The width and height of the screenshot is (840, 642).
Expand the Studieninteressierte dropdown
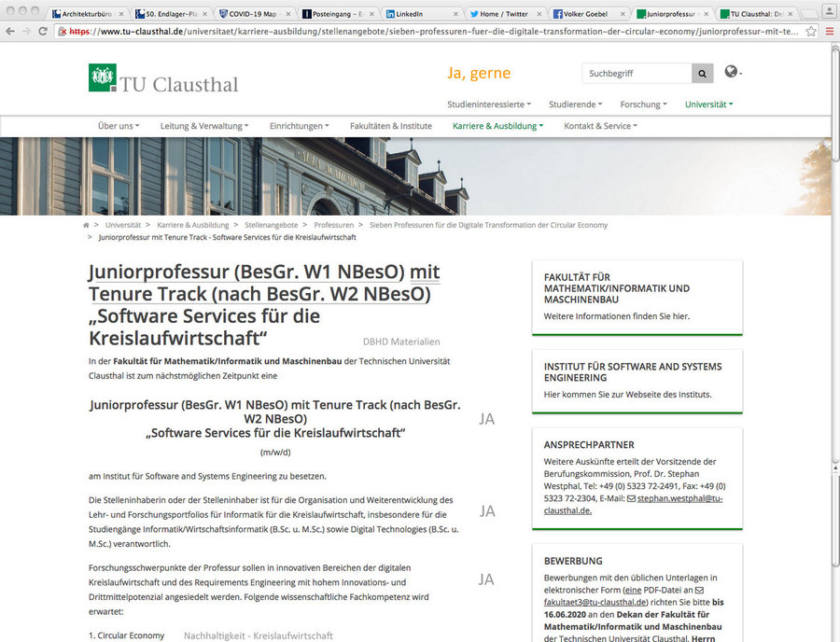(488, 105)
